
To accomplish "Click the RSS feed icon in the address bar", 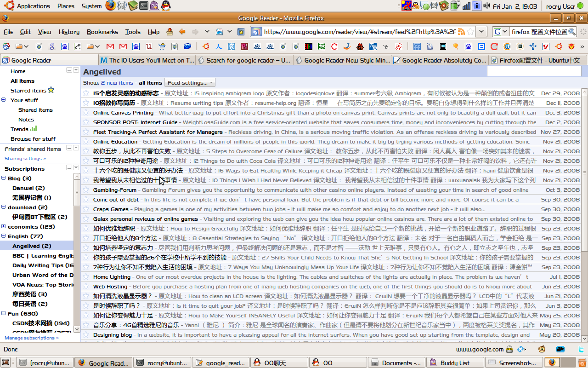I will [x=461, y=32].
